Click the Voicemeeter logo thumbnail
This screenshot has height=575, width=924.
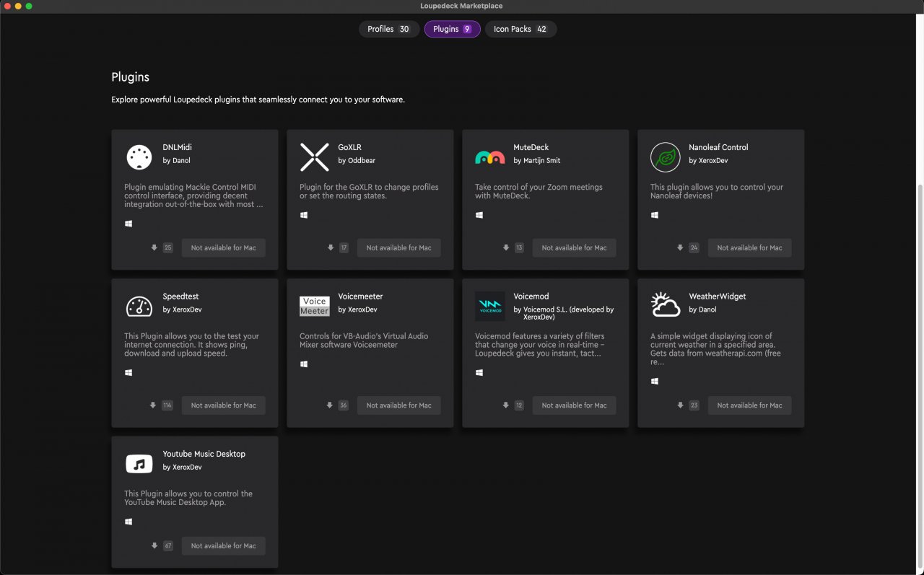click(x=315, y=306)
